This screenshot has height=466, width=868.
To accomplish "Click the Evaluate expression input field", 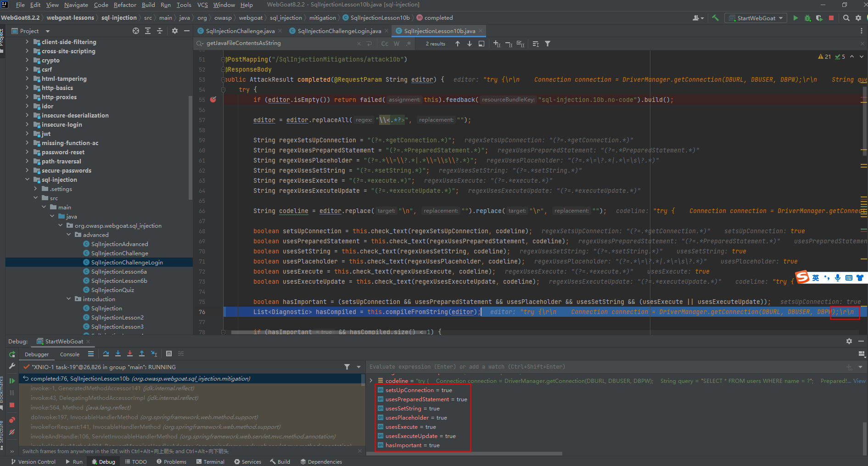I will tap(606, 367).
